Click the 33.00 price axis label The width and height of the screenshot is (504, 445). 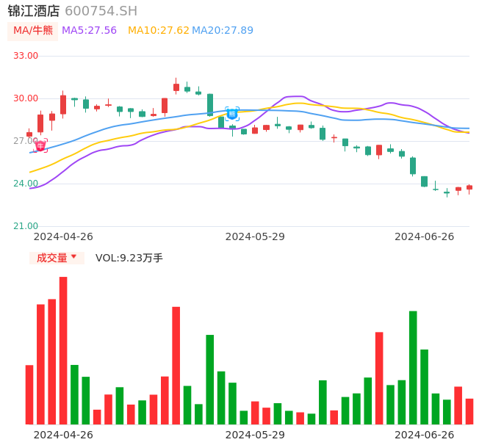tap(26, 56)
